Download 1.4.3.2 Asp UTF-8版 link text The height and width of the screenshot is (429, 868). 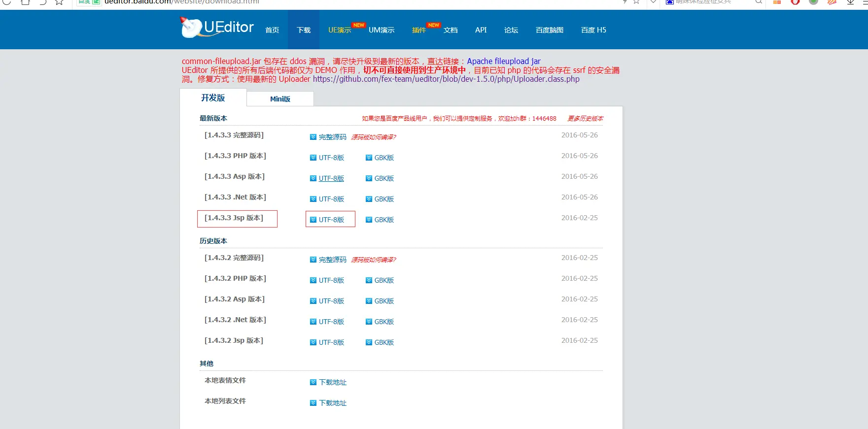331,301
